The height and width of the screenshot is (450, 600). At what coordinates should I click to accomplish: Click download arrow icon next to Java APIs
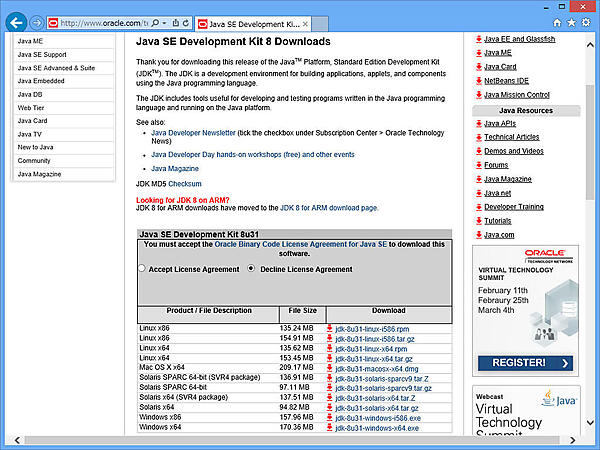(x=479, y=124)
